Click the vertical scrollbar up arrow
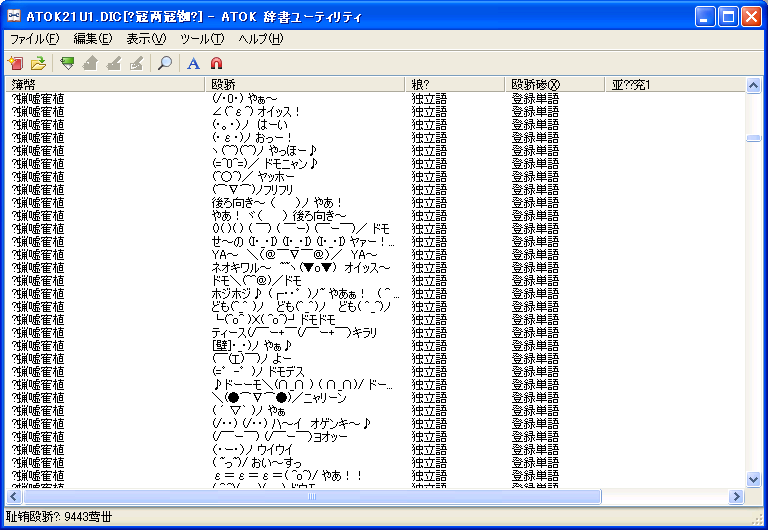 click(753, 85)
